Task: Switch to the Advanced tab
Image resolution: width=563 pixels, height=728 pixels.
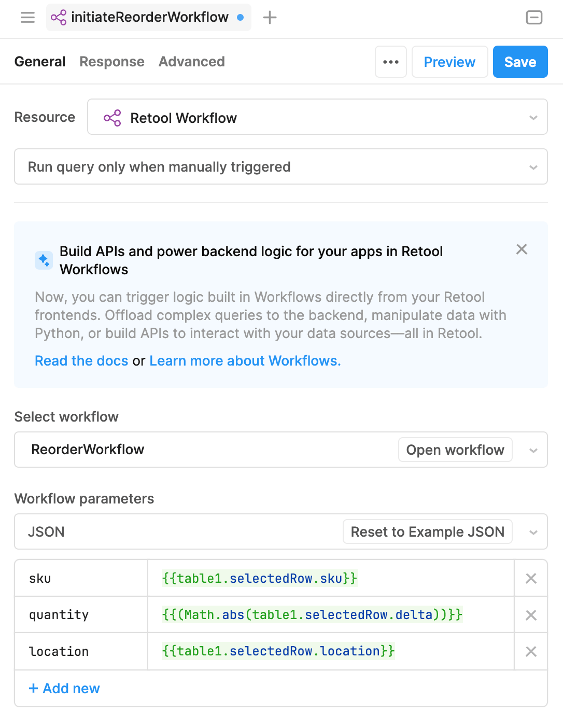Action: tap(192, 62)
